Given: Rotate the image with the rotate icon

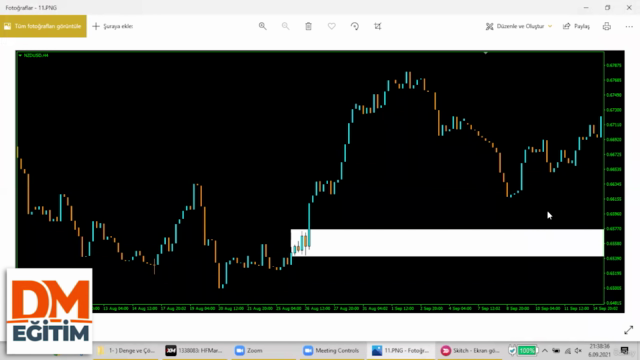Looking at the screenshot, I should pyautogui.click(x=355, y=26).
